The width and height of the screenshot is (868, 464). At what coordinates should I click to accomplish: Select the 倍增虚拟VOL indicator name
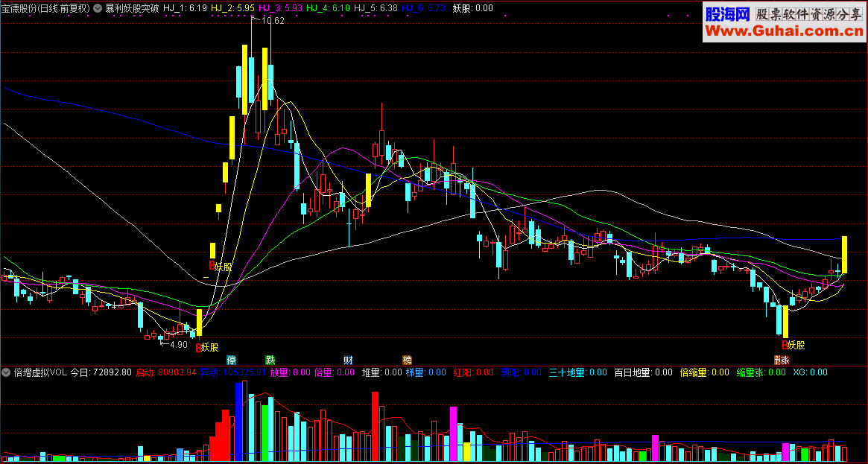coord(40,372)
